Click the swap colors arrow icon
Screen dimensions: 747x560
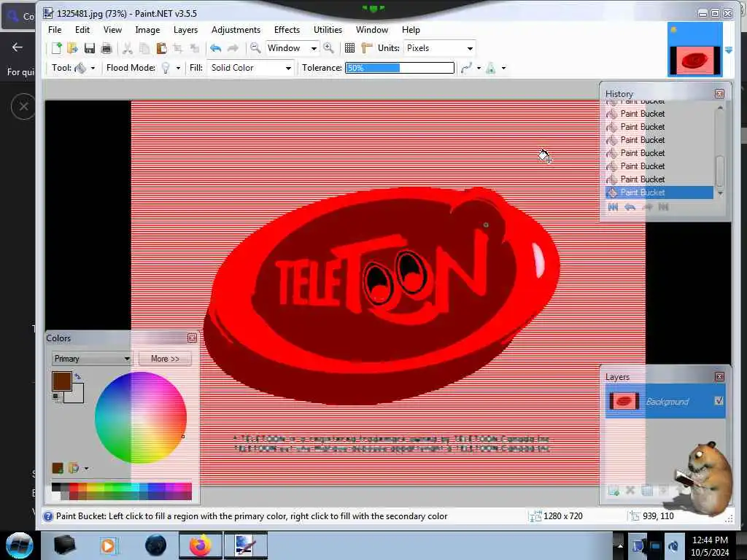[77, 377]
